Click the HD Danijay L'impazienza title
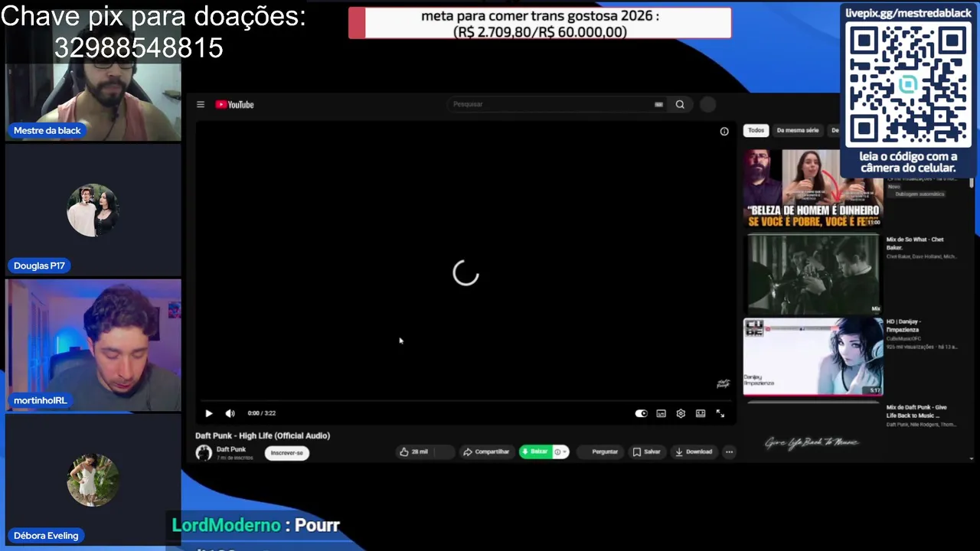The image size is (980, 551). click(903, 325)
